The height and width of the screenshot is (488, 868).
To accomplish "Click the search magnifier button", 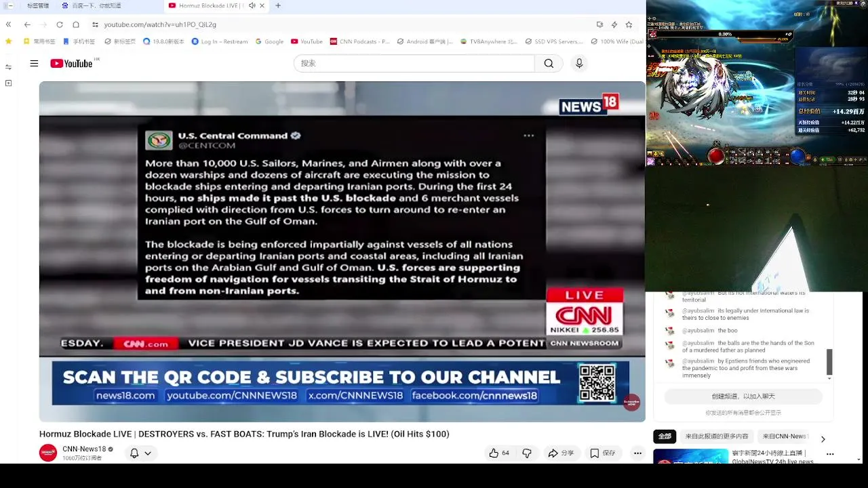I will [549, 63].
